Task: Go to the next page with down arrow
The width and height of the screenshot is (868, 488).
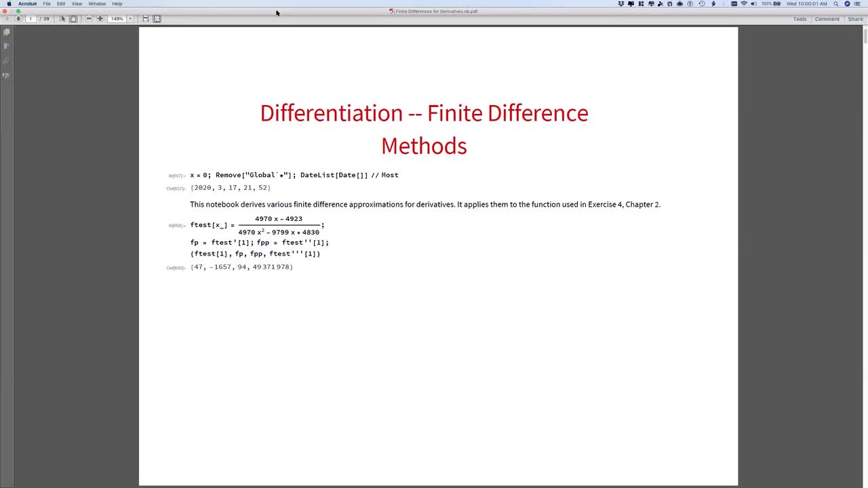Action: [18, 19]
